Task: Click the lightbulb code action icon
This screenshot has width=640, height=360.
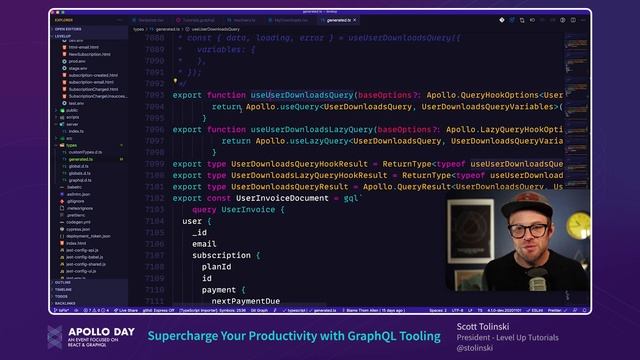Action: coord(175,81)
